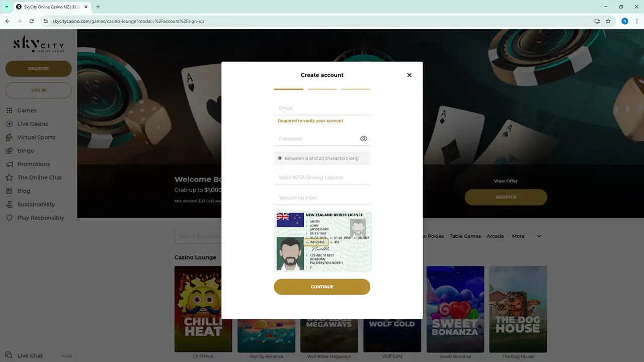Click the Games grid icon in sidebar
The width and height of the screenshot is (644, 362).
[9, 111]
